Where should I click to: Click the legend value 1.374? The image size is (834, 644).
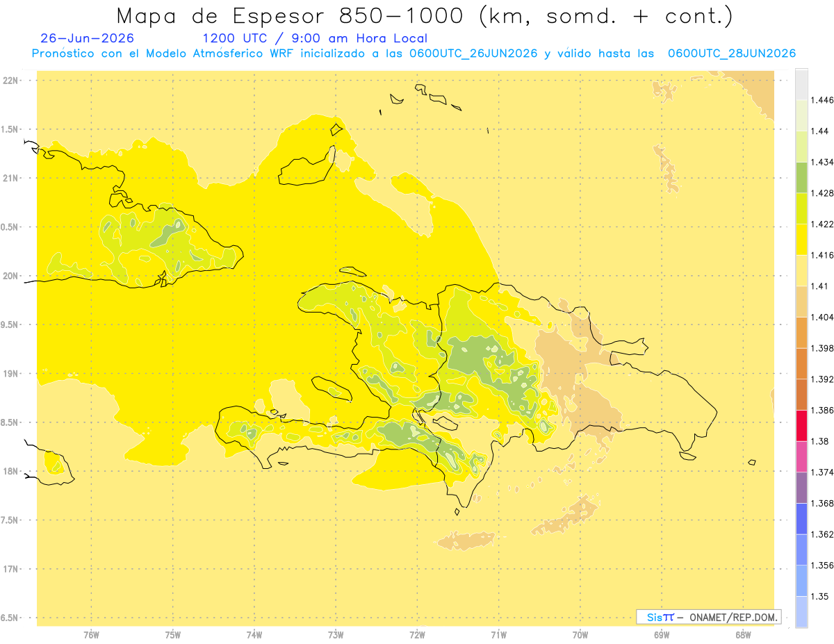[822, 472]
